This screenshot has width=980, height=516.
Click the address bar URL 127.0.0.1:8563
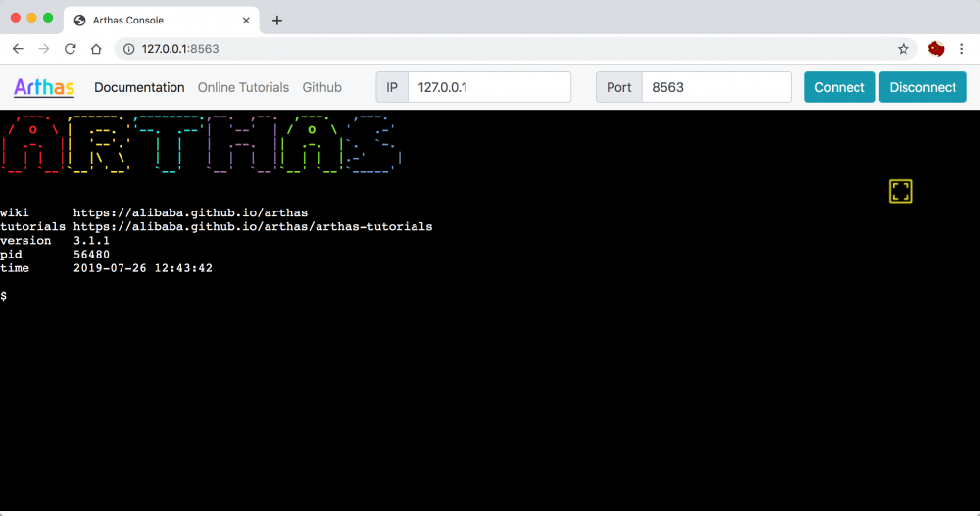tap(180, 49)
